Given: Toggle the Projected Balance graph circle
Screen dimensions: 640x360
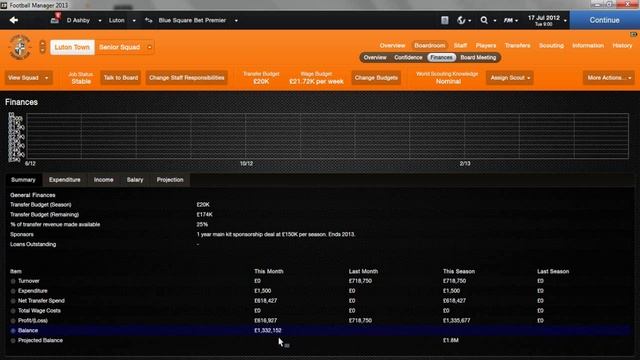Looking at the screenshot, I should pyautogui.click(x=13, y=340).
